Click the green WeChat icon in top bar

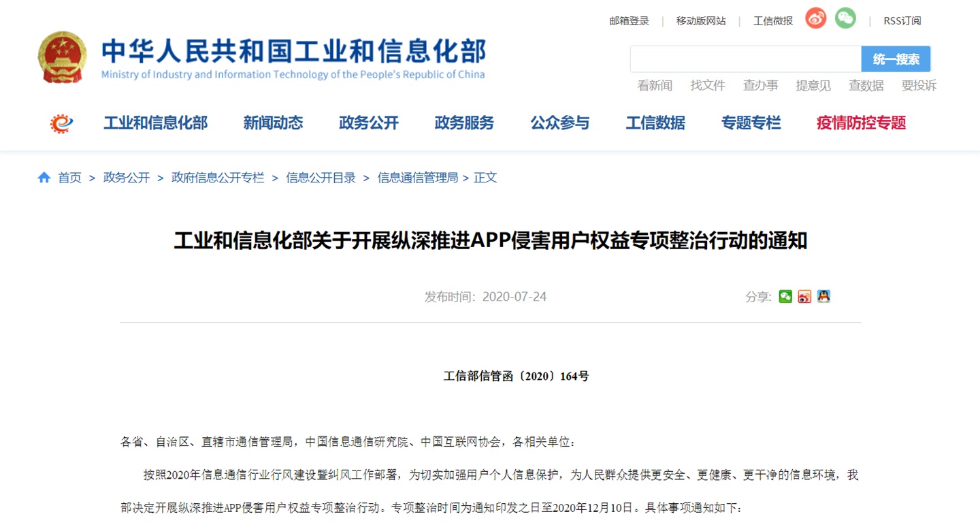coord(845,18)
